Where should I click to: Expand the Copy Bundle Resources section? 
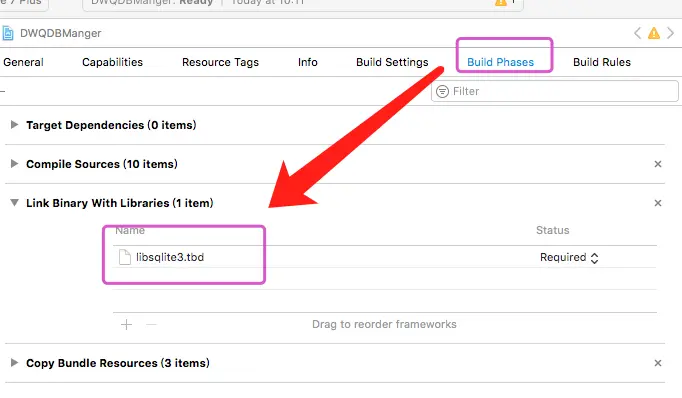(14, 363)
